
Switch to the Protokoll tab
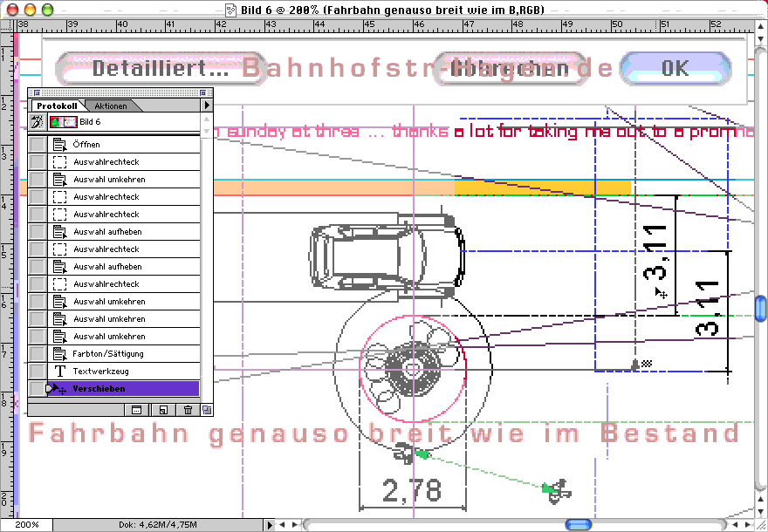(56, 106)
